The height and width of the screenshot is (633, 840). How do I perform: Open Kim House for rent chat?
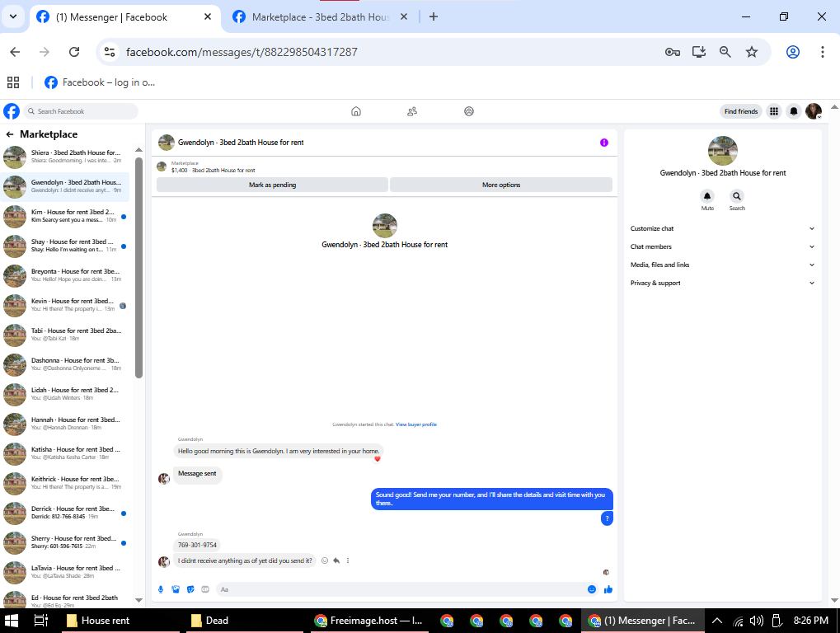(65, 216)
